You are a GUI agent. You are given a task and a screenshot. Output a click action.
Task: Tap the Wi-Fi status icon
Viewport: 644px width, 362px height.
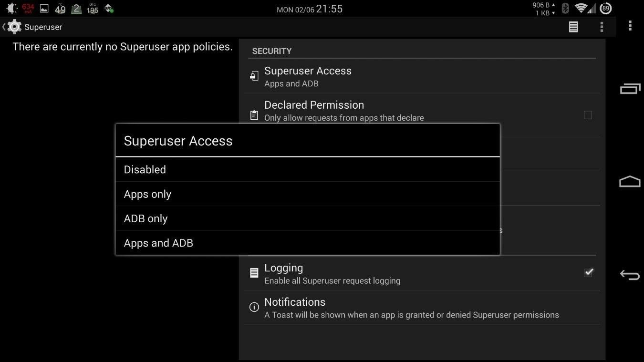581,8
